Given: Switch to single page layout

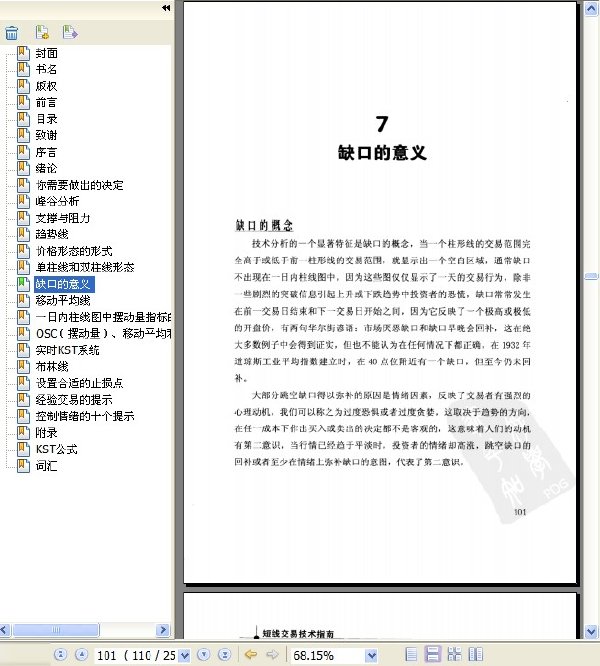Looking at the screenshot, I should point(411,654).
